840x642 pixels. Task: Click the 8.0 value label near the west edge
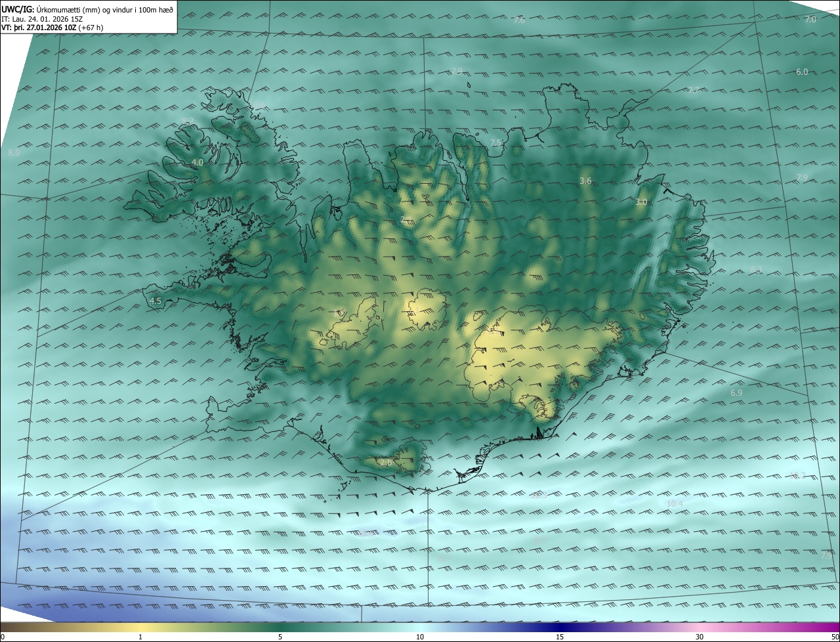pos(14,152)
